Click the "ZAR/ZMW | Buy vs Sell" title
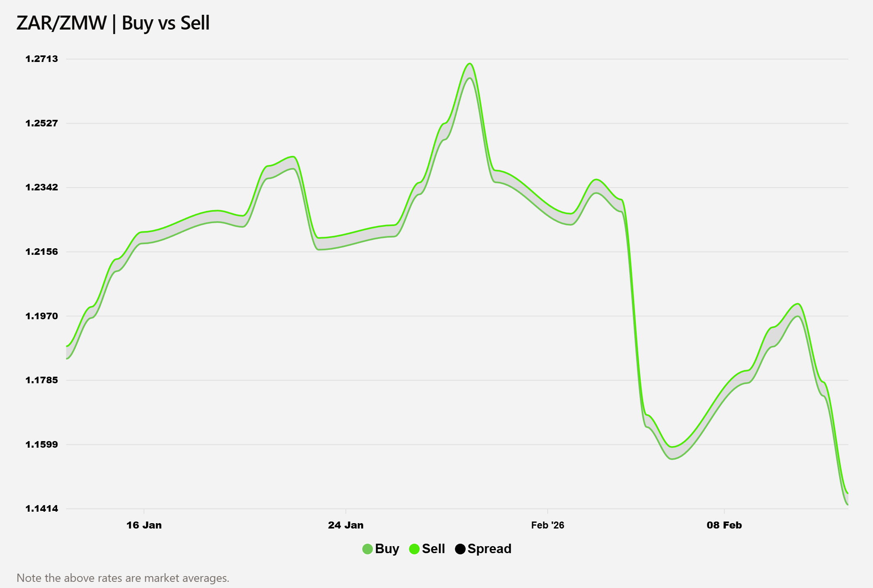The height and width of the screenshot is (588, 873). tap(113, 23)
